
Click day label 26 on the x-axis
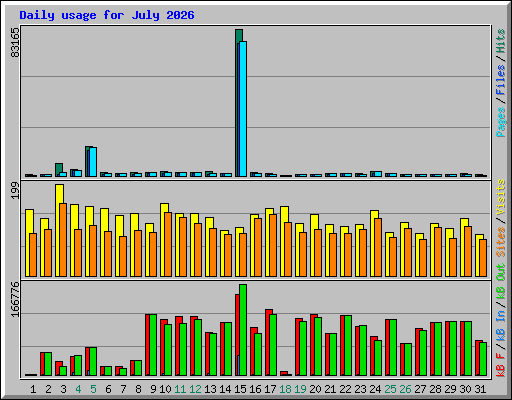click(405, 389)
